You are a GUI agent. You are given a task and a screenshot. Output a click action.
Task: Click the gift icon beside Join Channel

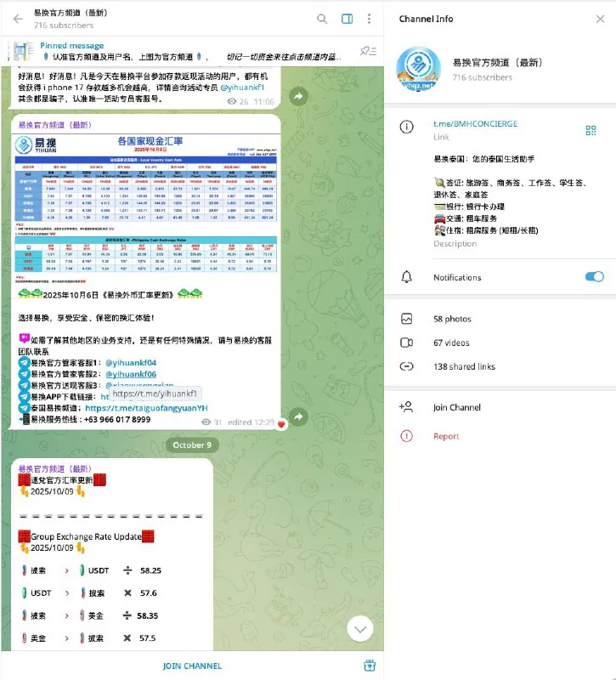pos(369,666)
